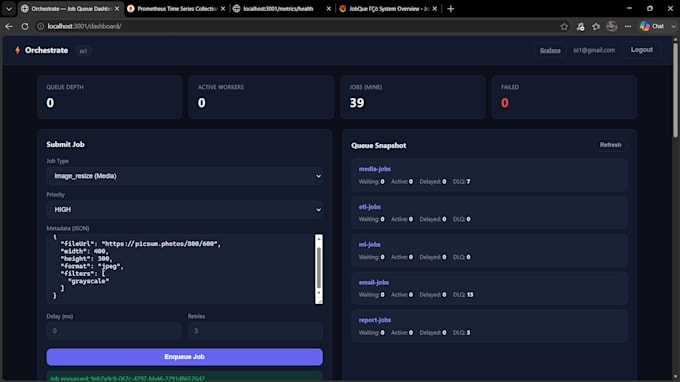Select the ml-jobs queue name
The height and width of the screenshot is (382, 680).
[369, 245]
